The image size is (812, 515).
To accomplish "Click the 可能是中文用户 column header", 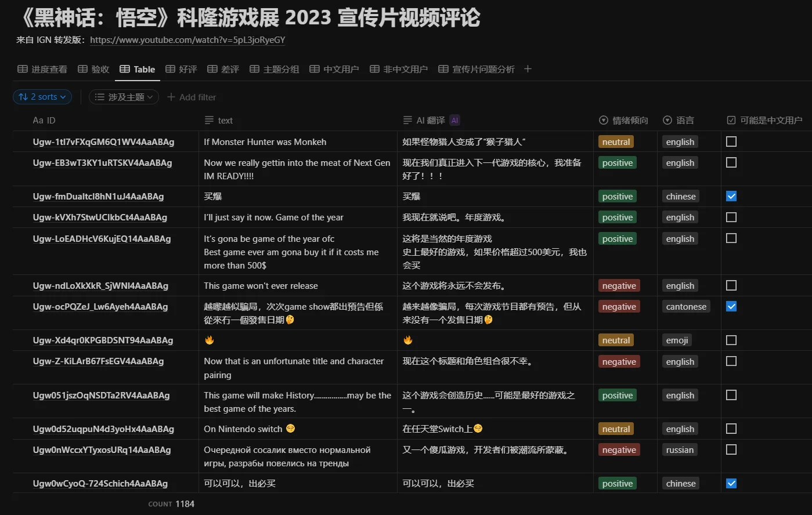I will click(x=764, y=120).
